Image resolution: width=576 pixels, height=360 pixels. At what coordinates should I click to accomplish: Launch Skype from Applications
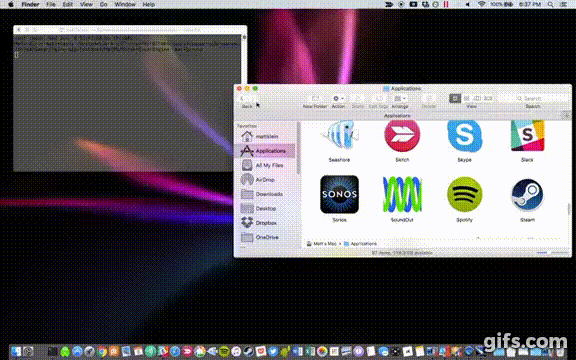pyautogui.click(x=464, y=136)
